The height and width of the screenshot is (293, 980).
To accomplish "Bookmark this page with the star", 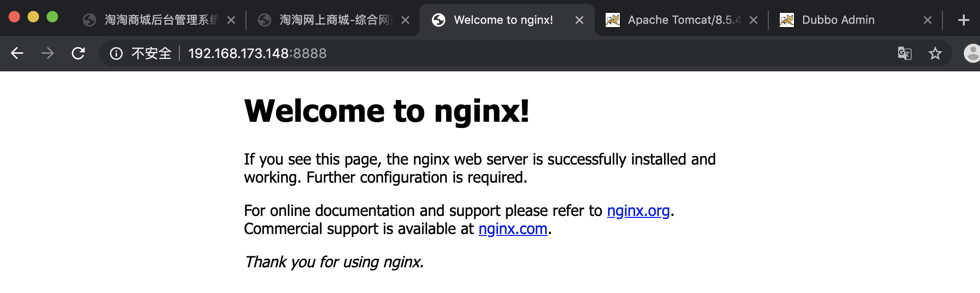I will click(x=935, y=53).
